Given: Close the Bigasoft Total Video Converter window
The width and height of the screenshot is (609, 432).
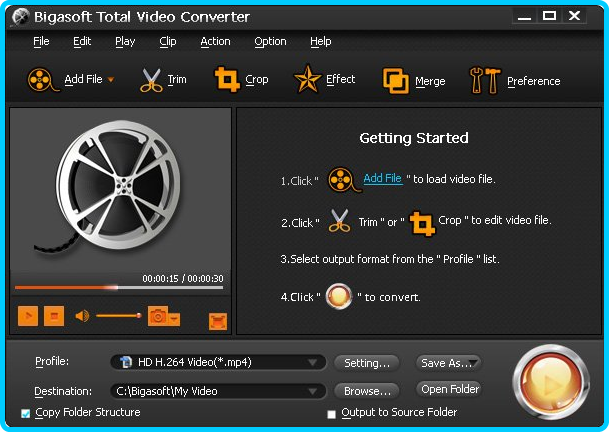Looking at the screenshot, I should coord(574,16).
